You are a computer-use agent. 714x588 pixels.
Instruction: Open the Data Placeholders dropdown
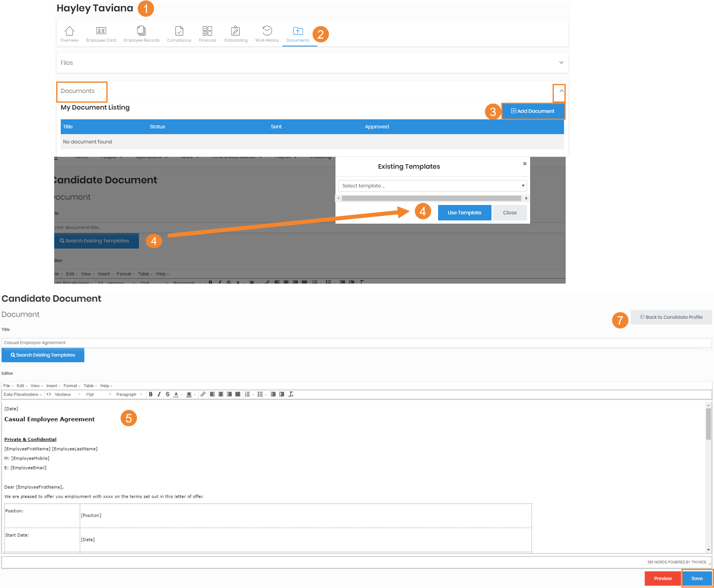tap(22, 394)
